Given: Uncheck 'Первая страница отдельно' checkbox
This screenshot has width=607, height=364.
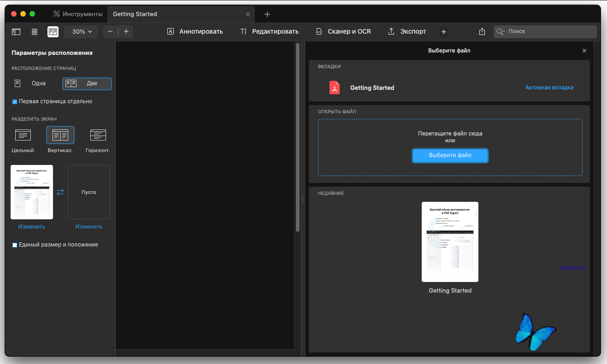Looking at the screenshot, I should pyautogui.click(x=15, y=102).
